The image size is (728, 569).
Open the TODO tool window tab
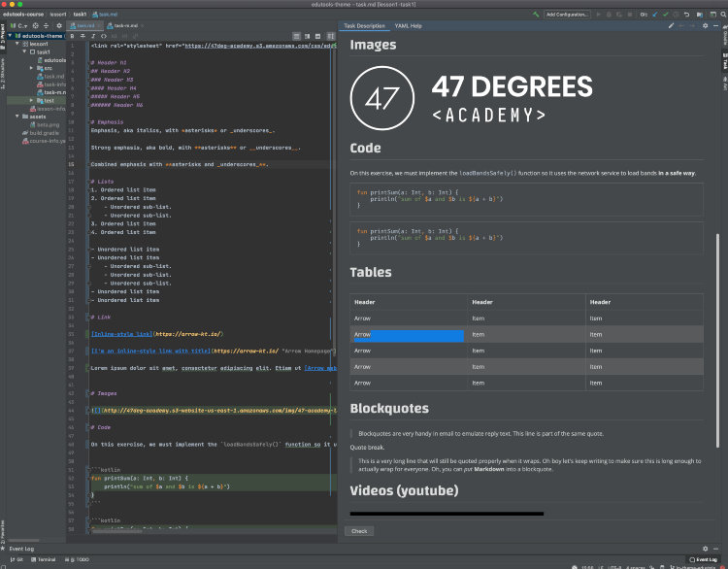tap(77, 559)
